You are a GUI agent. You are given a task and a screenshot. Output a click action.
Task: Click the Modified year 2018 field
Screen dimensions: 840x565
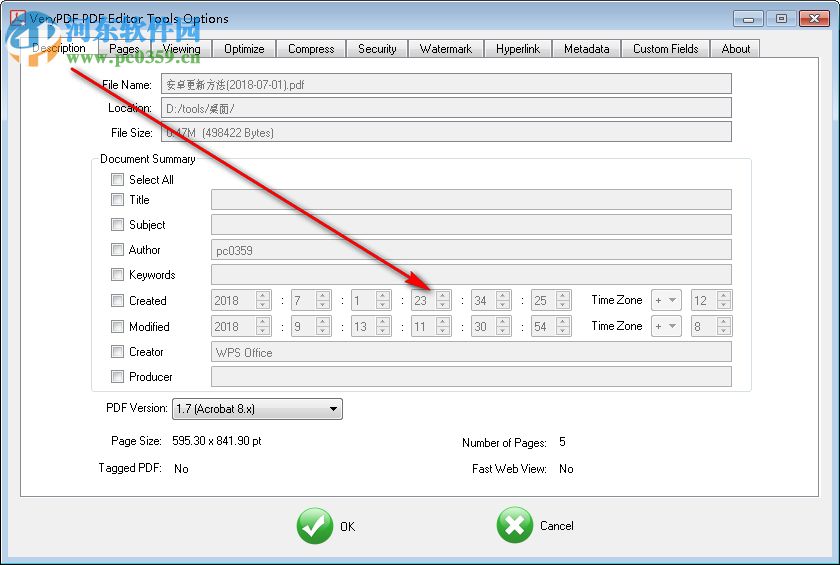(x=234, y=326)
